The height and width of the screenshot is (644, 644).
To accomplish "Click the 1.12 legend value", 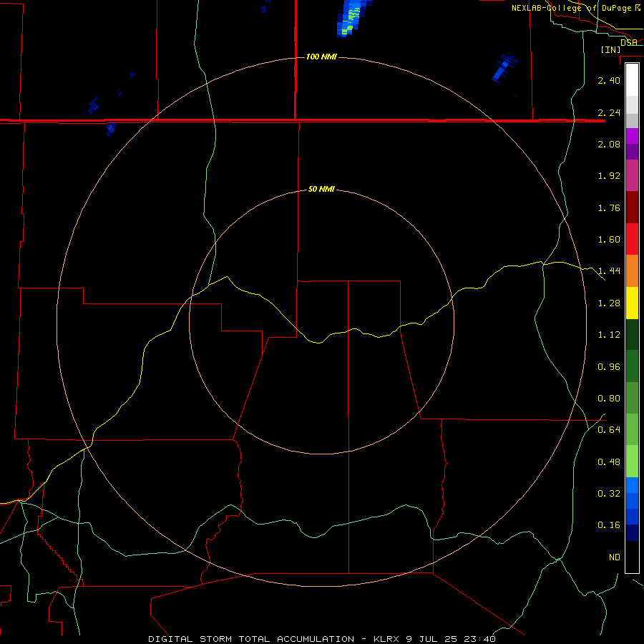I will coord(609,335).
